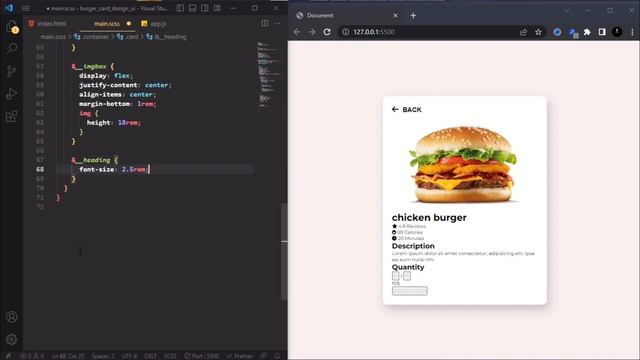Screen dimensions: 640x360
Task: Toggle the primary side bar layout
Action: [x=180, y=8]
